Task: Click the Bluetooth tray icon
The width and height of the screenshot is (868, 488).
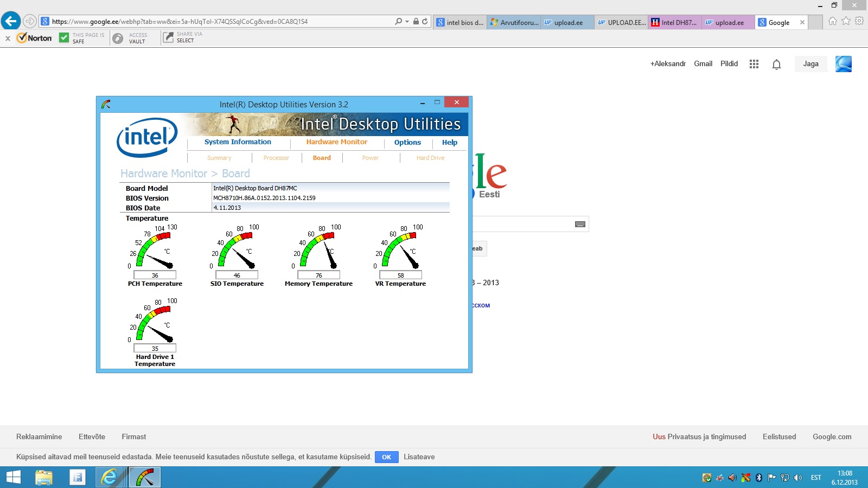Action: point(759,478)
